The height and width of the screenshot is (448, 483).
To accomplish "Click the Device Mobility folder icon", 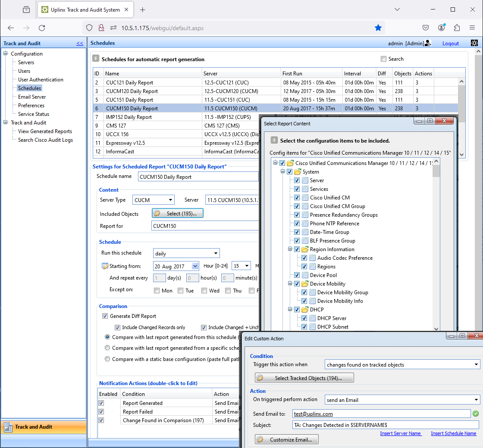I will point(305,284).
